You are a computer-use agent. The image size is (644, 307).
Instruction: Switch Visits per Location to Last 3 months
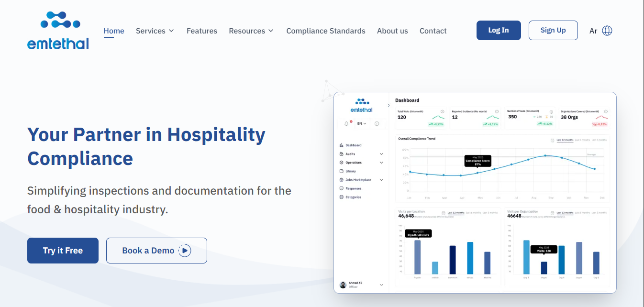coord(490,212)
